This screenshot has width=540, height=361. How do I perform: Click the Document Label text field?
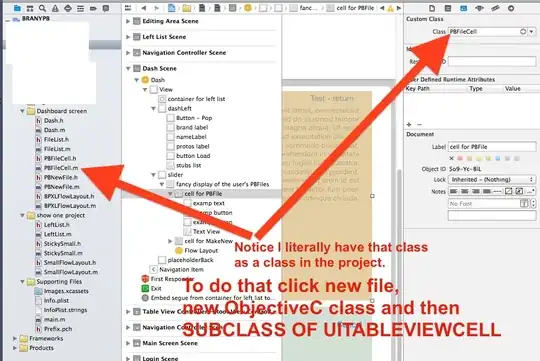tap(492, 147)
